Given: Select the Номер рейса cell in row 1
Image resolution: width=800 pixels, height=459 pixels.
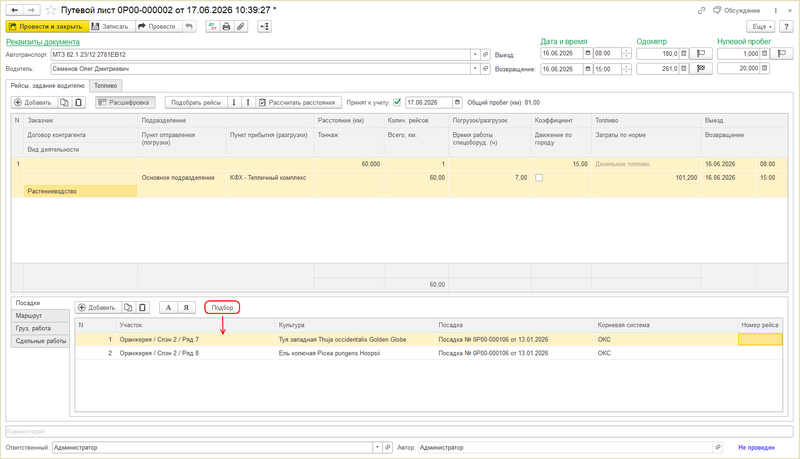Looking at the screenshot, I should [x=760, y=339].
